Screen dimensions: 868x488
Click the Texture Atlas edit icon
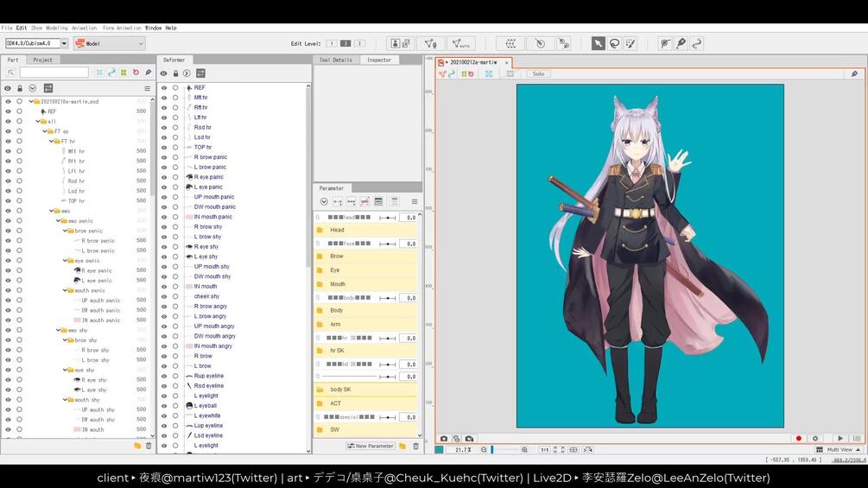400,43
